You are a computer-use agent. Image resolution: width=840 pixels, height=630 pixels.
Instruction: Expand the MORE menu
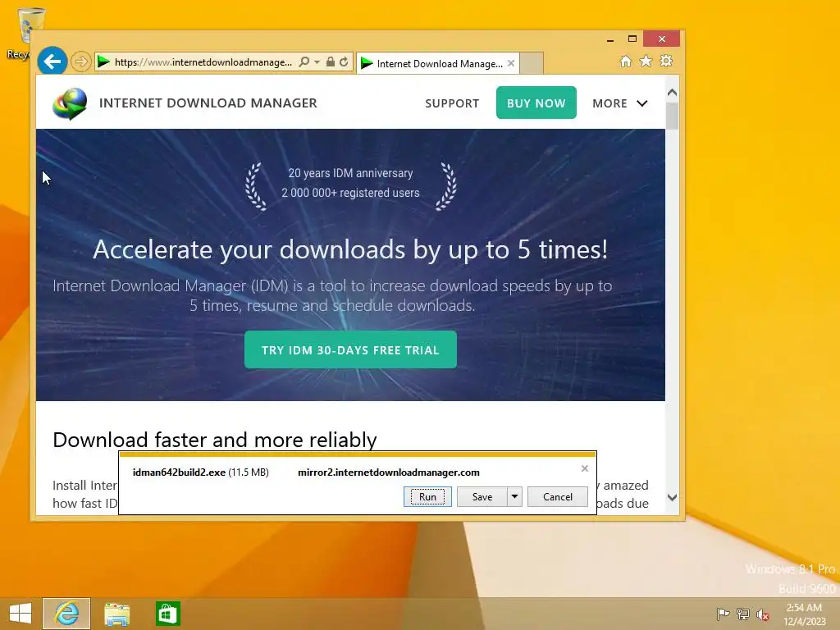(x=620, y=103)
